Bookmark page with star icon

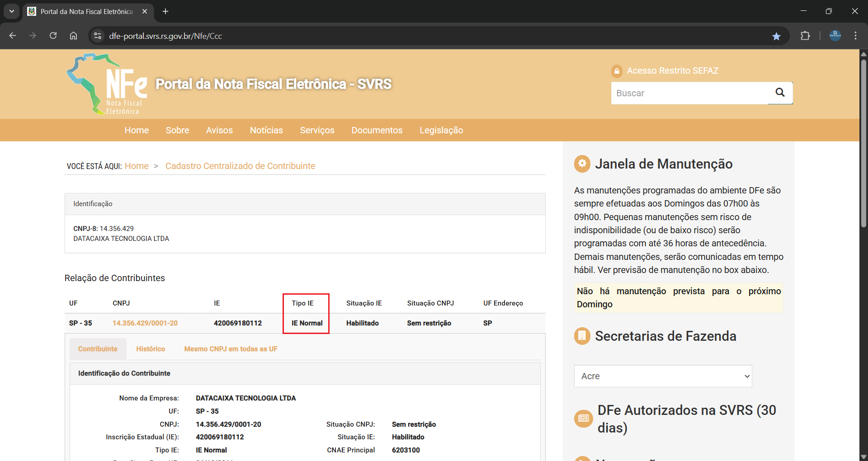point(776,36)
